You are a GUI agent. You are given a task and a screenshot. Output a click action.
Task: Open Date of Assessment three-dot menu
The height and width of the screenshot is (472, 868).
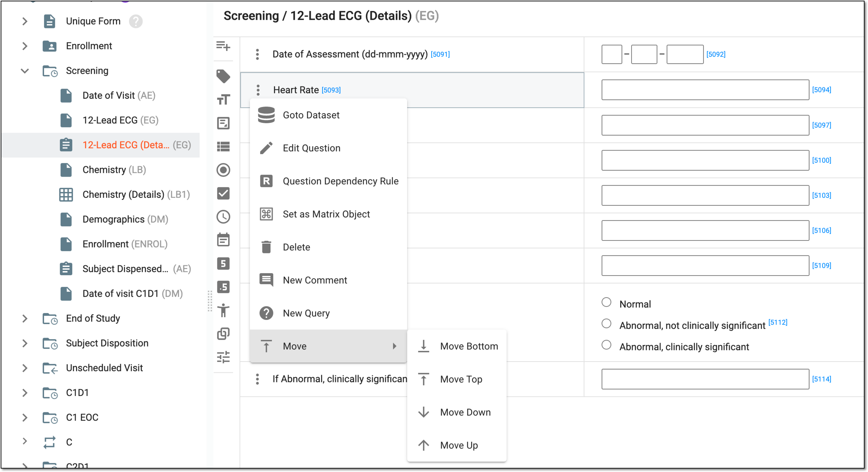tap(257, 54)
